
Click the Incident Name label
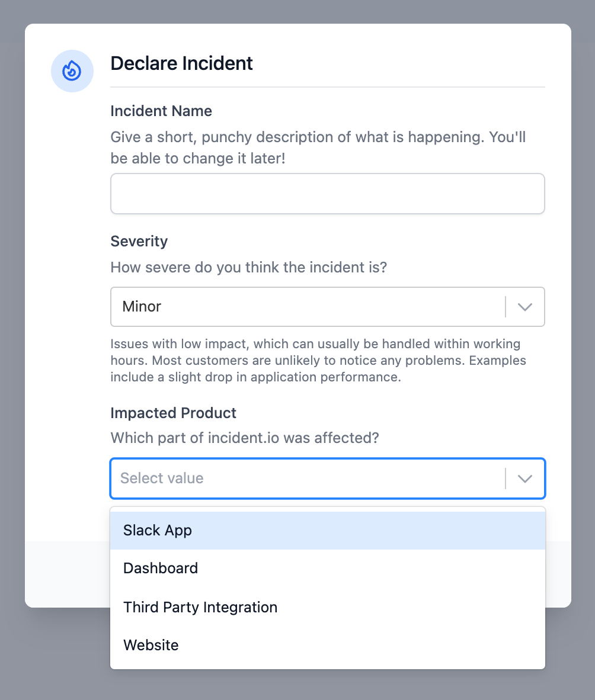(x=161, y=111)
